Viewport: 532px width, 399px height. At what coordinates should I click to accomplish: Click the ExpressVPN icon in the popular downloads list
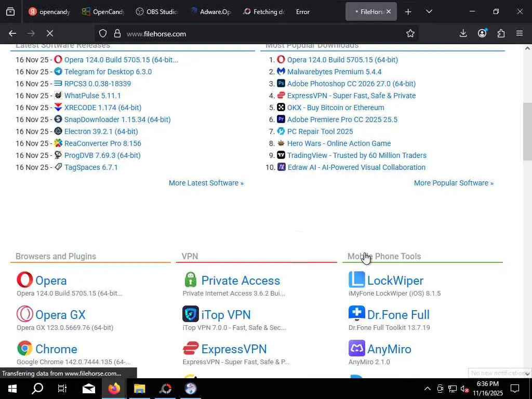[x=281, y=96]
